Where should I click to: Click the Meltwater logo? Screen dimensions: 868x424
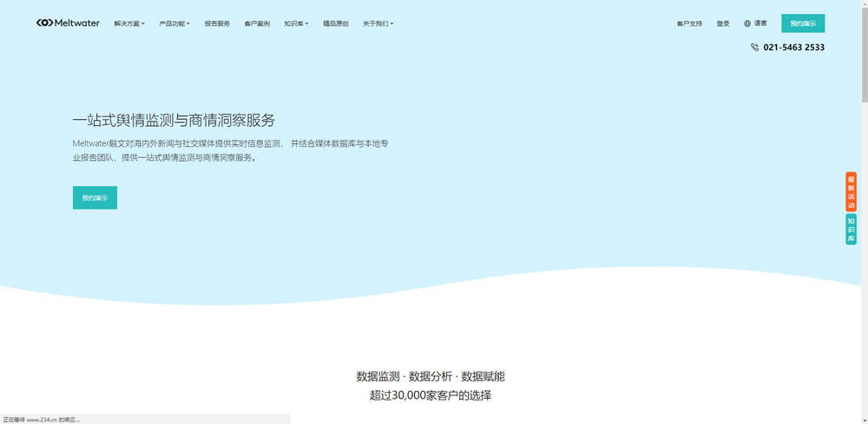(x=68, y=23)
